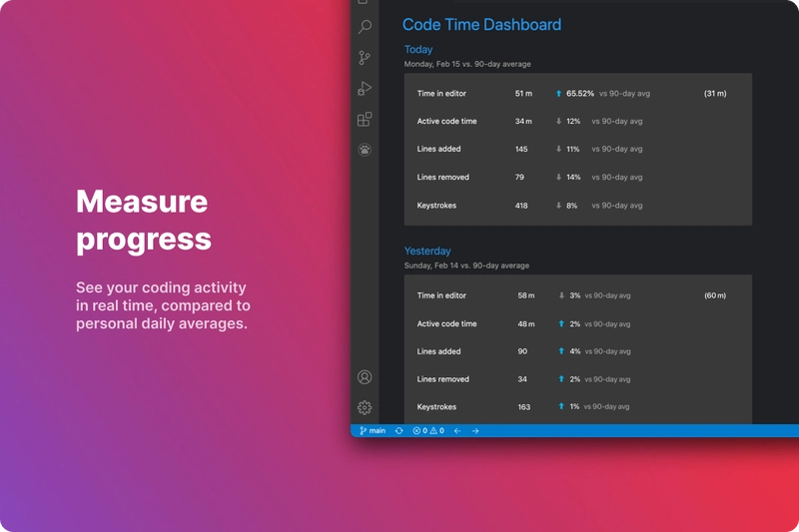Viewport: 799px width, 532px height.
Task: Click the Today section heading
Action: click(x=418, y=49)
